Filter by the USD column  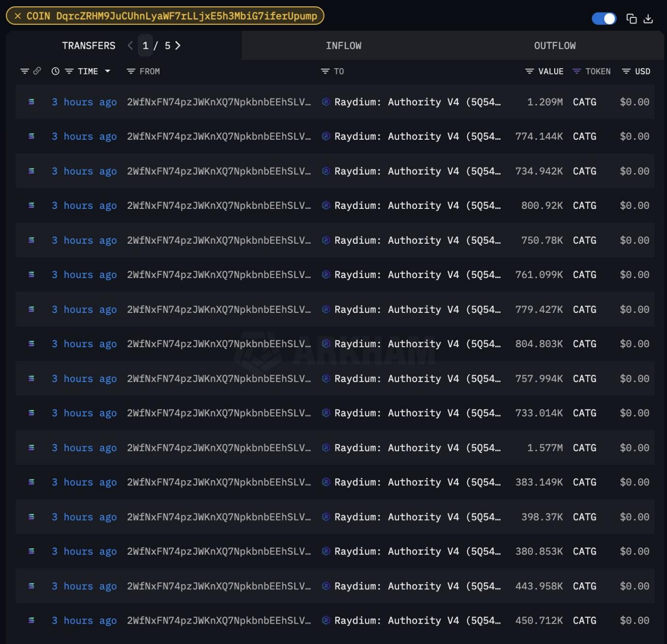click(x=626, y=71)
